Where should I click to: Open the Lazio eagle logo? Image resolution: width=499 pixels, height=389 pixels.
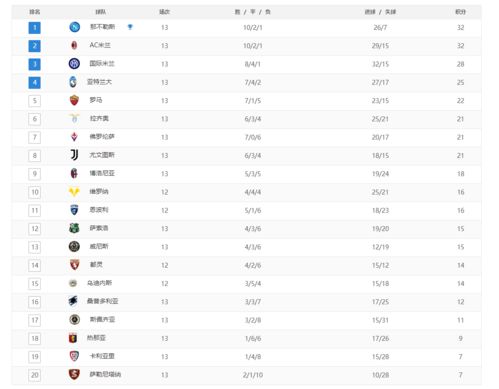pyautogui.click(x=74, y=118)
